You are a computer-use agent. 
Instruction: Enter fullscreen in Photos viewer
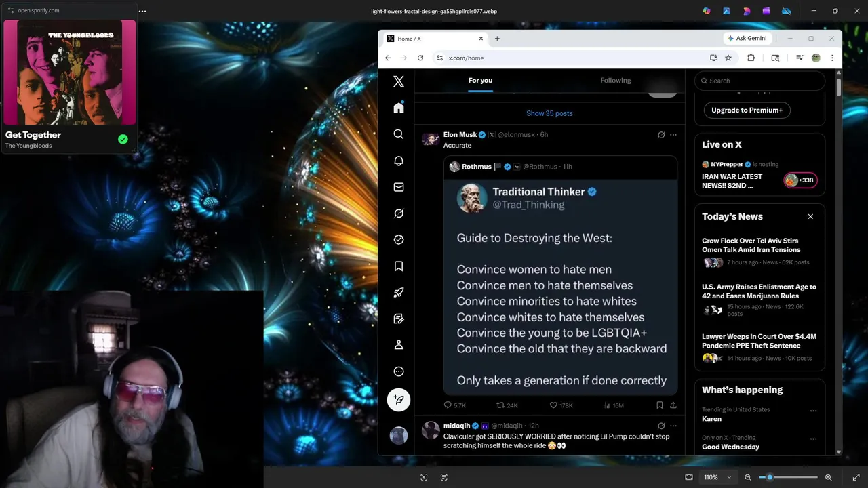coord(856,477)
